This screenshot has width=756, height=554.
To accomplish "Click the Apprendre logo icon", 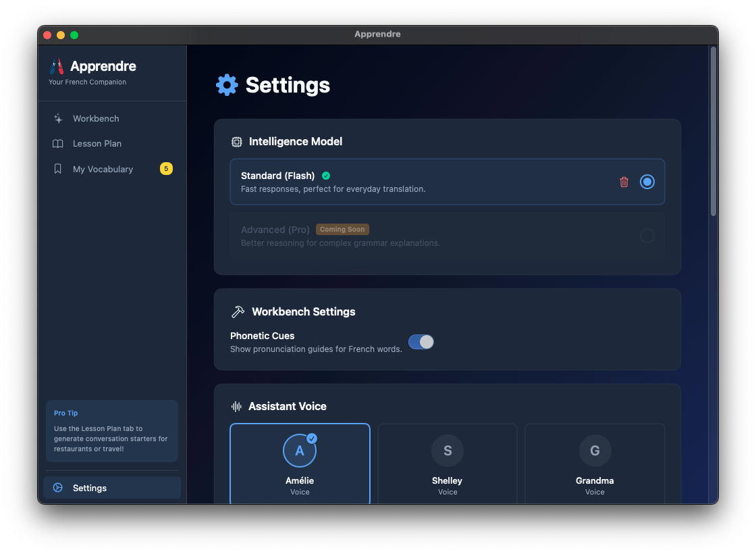I will tap(57, 66).
